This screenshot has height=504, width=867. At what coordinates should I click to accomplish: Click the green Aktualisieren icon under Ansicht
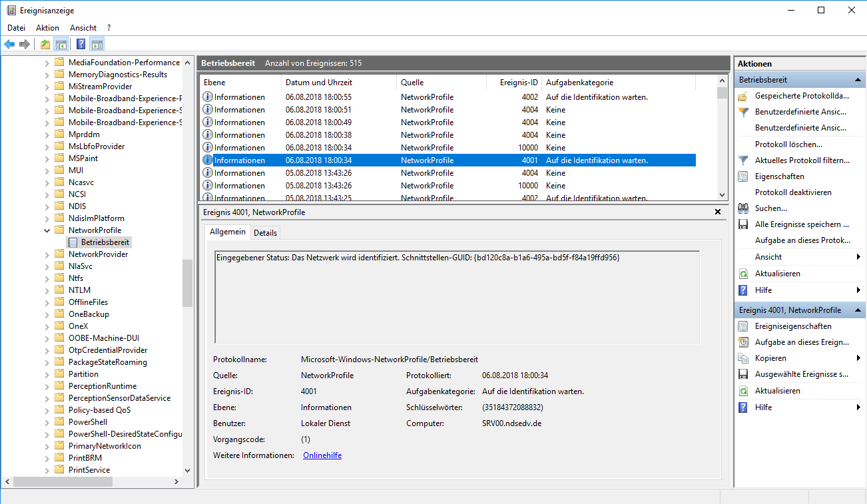[x=743, y=274]
